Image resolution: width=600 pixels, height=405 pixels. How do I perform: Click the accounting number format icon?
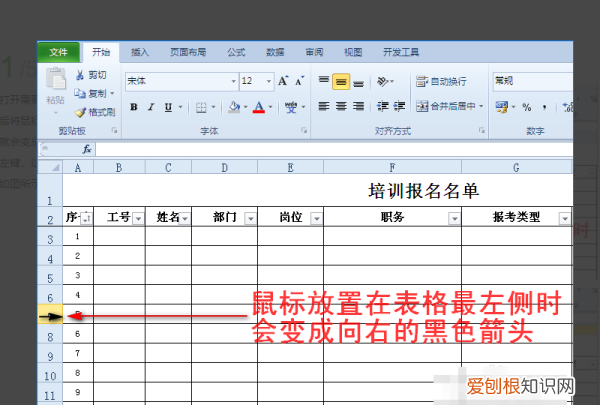(502, 107)
